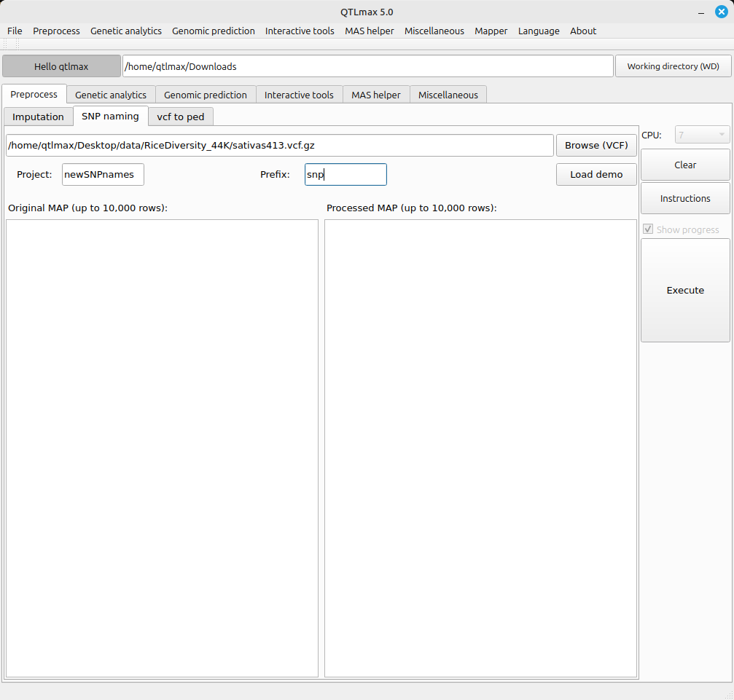
Task: Click the Browse (VCF) button
Action: (596, 145)
